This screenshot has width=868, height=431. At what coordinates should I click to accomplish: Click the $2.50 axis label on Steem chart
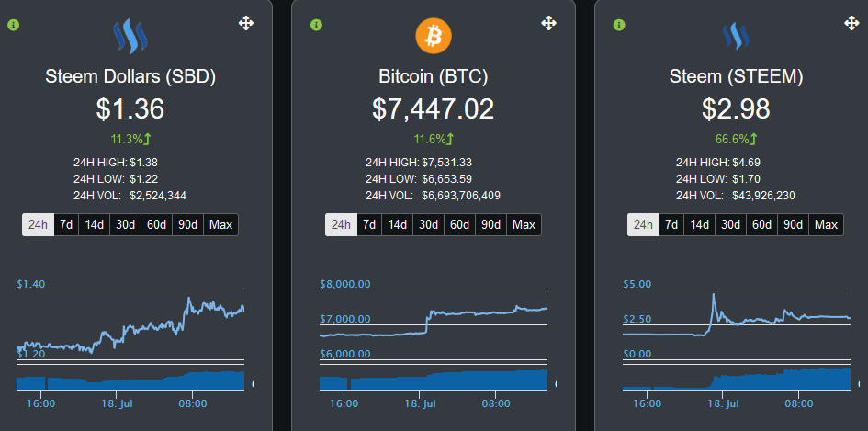point(637,319)
